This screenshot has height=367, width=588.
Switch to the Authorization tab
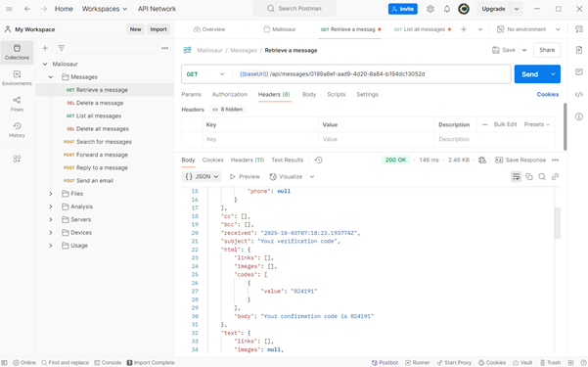point(230,95)
